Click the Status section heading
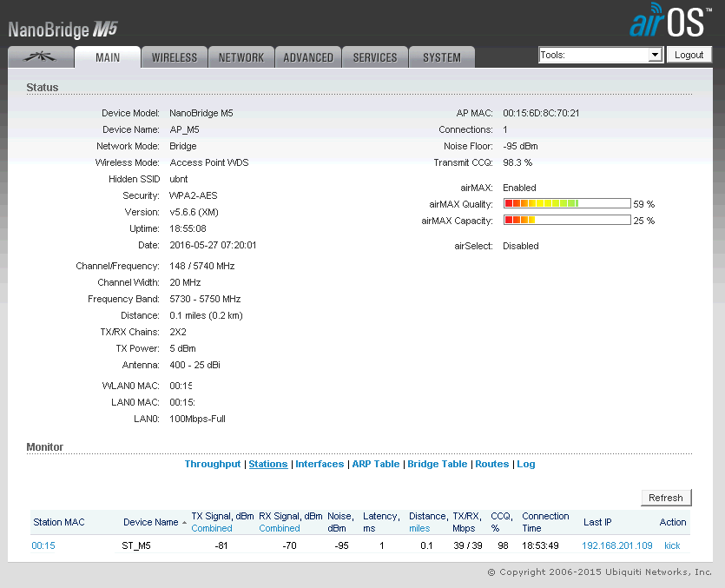 pos(42,88)
